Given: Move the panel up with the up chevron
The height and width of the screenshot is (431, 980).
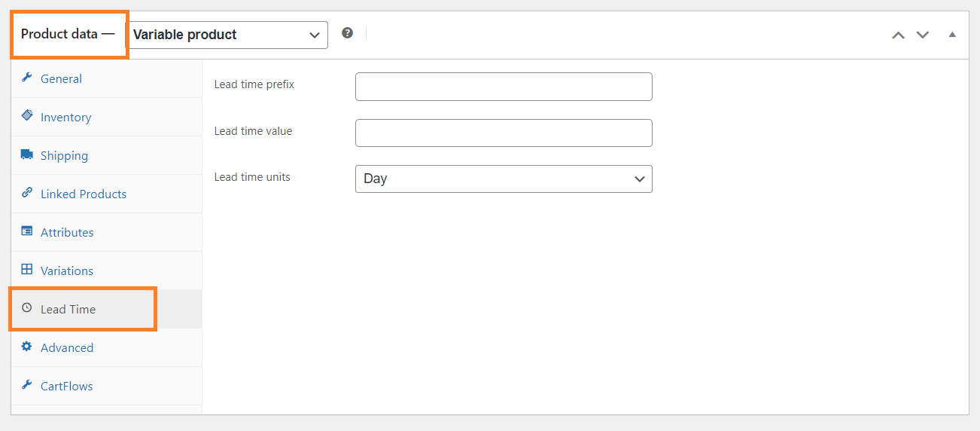Looking at the screenshot, I should [x=898, y=35].
